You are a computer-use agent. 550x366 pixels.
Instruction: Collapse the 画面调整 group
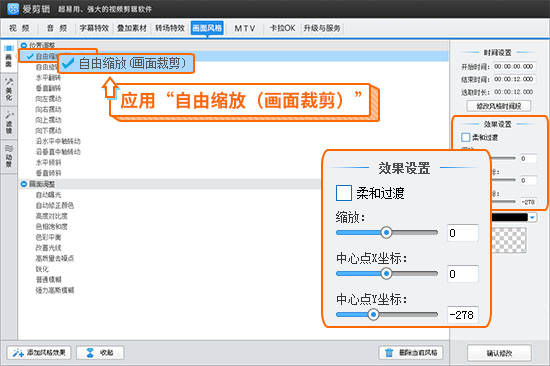(x=24, y=184)
